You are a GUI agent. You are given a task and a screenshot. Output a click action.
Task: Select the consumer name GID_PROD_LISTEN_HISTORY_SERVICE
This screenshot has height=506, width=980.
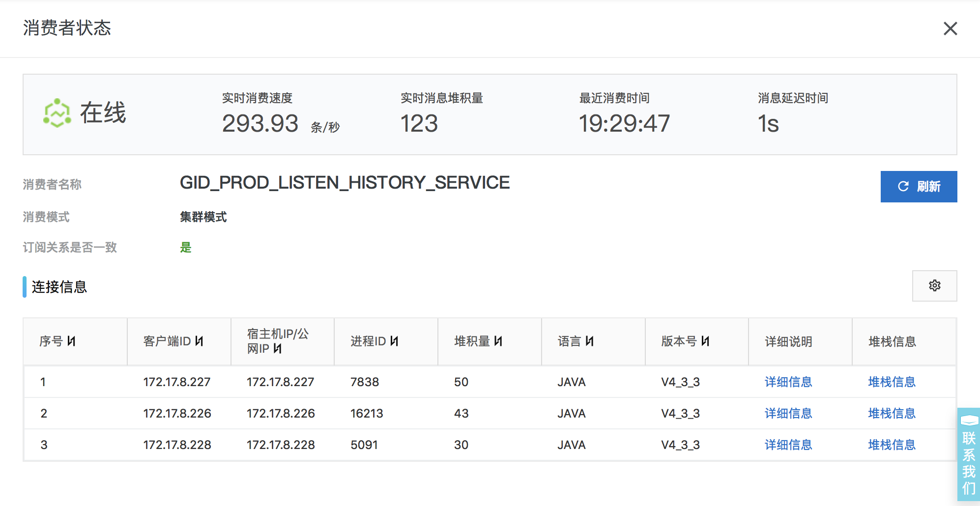point(345,183)
